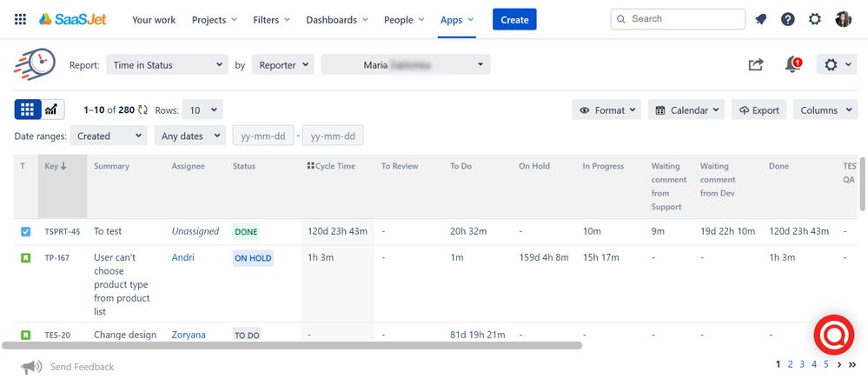
Task: Click the Send Feedback megaphone icon
Action: coord(31,367)
